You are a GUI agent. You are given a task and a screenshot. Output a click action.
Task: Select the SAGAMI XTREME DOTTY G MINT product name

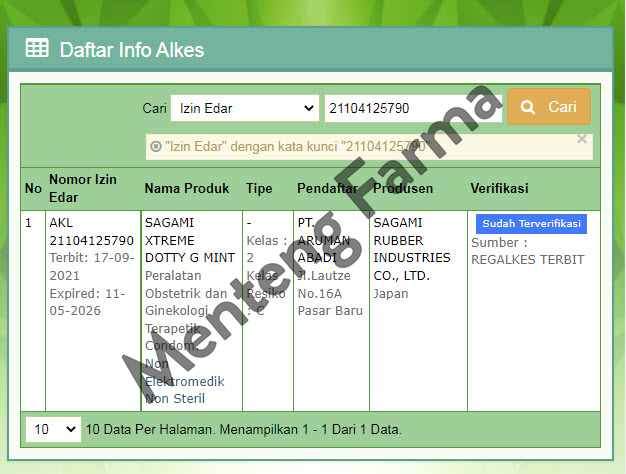coord(190,240)
